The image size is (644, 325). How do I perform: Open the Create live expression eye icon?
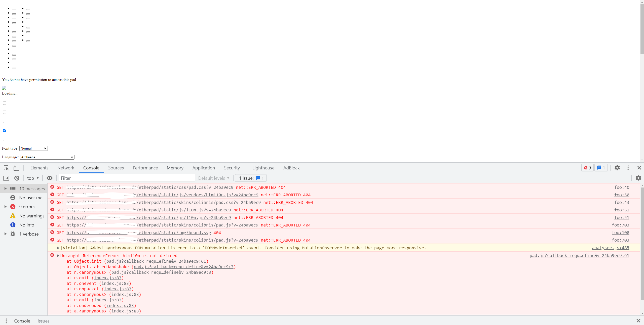click(49, 178)
